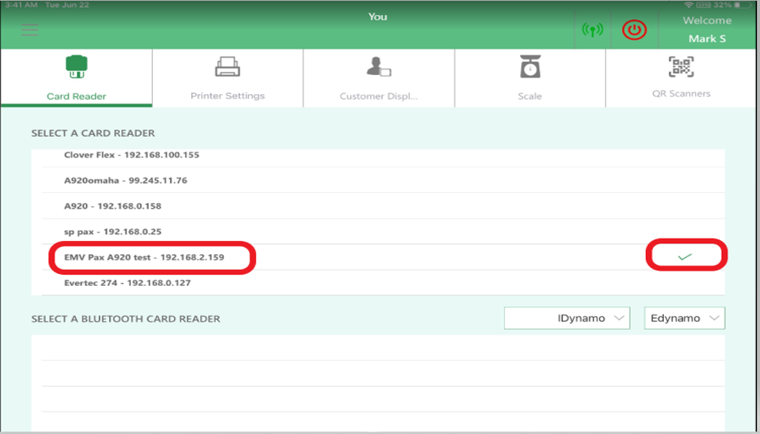Image resolution: width=760 pixels, height=434 pixels.
Task: Switch to the Customer Display tab
Action: (x=379, y=78)
